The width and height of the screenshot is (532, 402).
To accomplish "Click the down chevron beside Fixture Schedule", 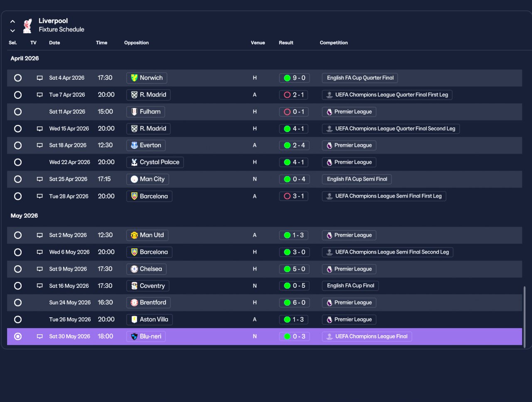I will pos(12,30).
